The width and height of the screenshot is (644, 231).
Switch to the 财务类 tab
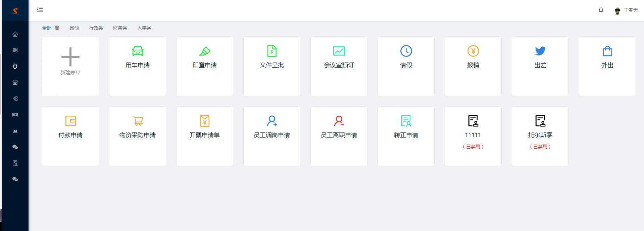120,28
